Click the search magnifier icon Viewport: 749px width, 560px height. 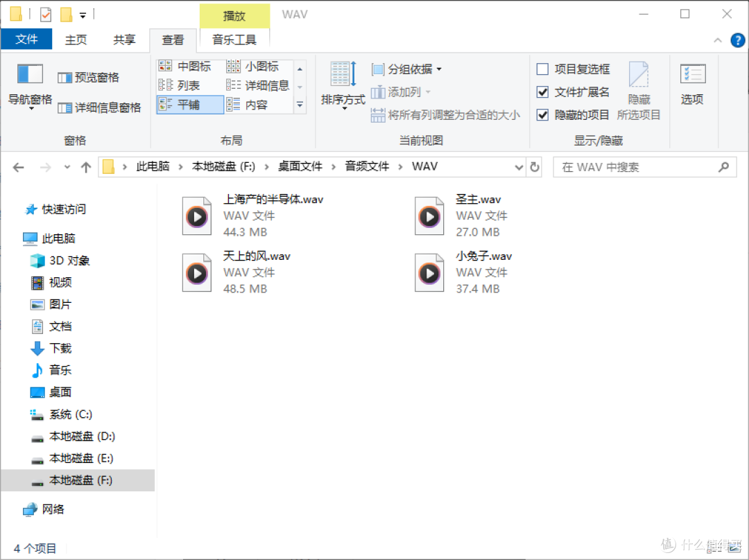coord(723,167)
